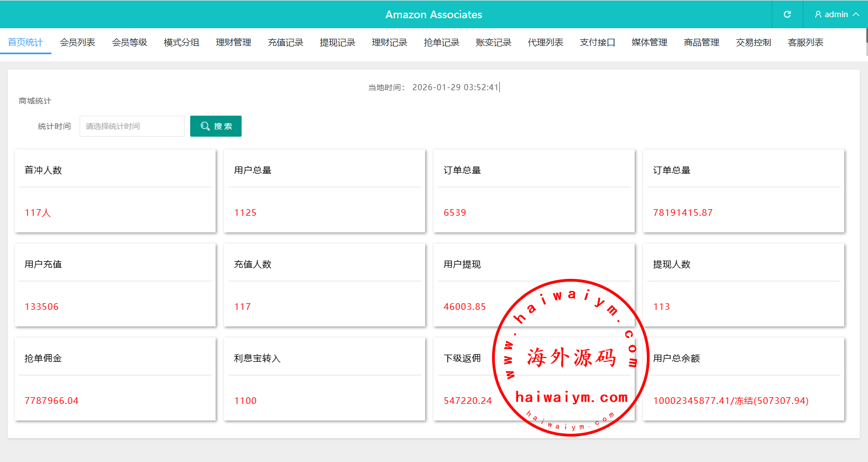Switch to the 理财记录 tab
This screenshot has width=868, height=462.
click(389, 43)
